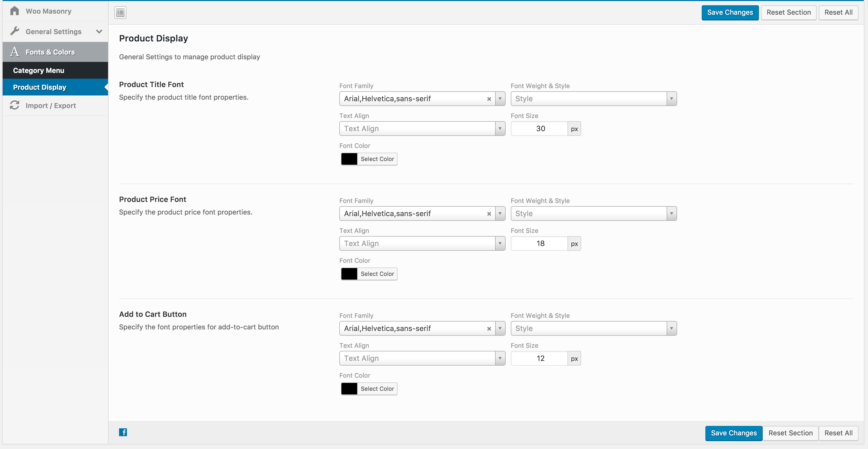
Task: Pick Product Price font color swatch
Action: (x=349, y=274)
